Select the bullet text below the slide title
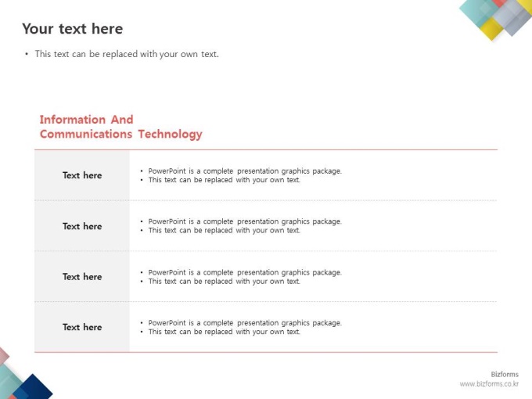Screen dimensions: 532x399 pyautogui.click(x=126, y=54)
